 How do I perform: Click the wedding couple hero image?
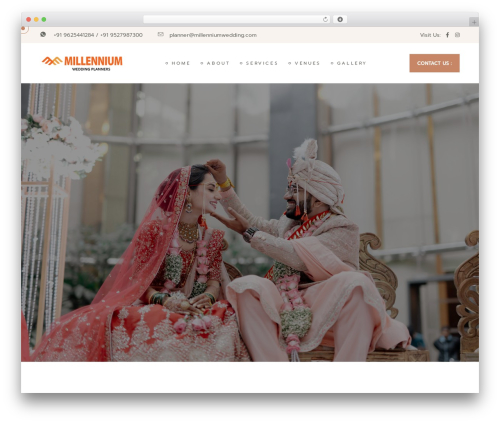(x=250, y=222)
